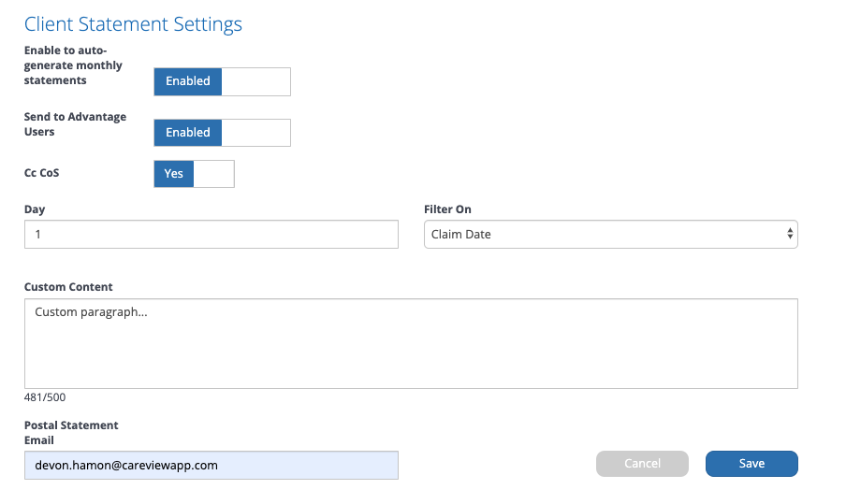Click the Postal Statement Email field
The width and height of the screenshot is (846, 504).
pos(211,465)
